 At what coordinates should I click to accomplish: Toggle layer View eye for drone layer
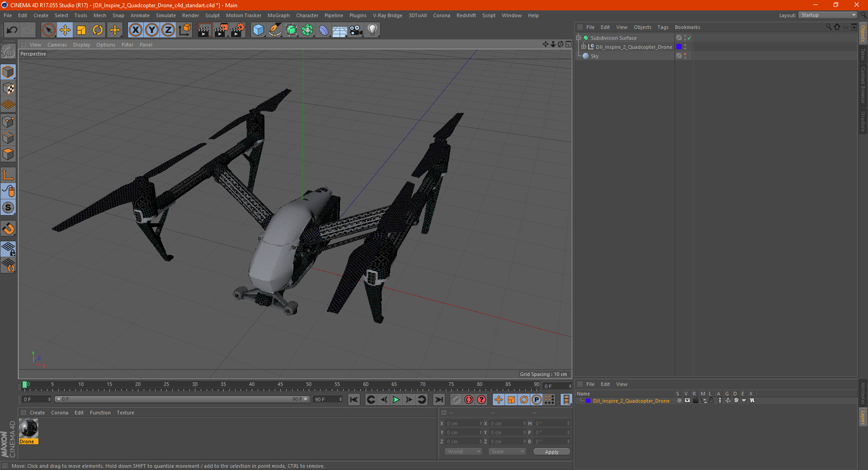(687, 400)
